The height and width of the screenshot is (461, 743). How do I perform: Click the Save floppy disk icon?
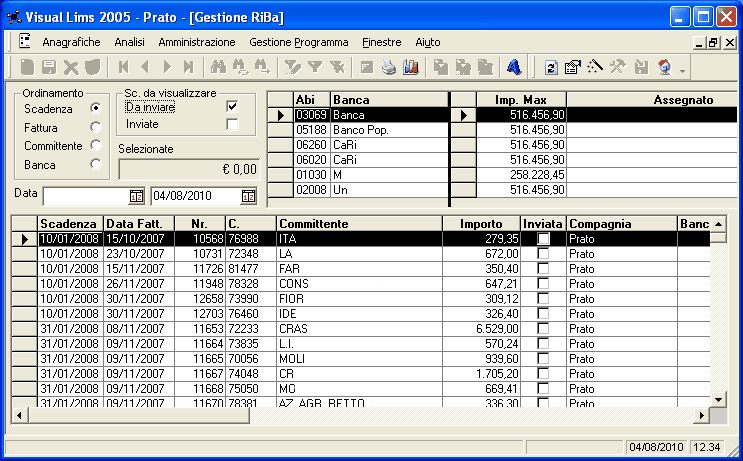coord(49,67)
